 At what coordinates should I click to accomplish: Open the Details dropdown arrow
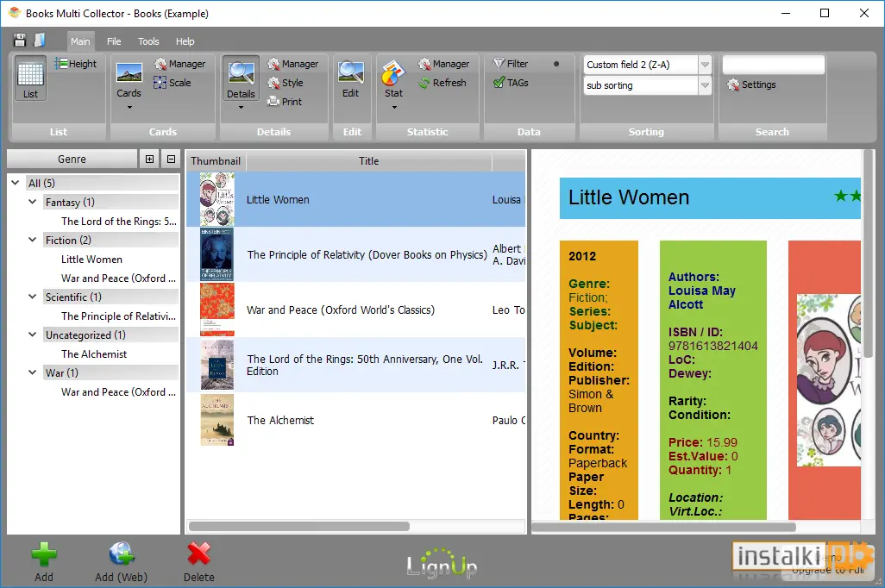[241, 107]
